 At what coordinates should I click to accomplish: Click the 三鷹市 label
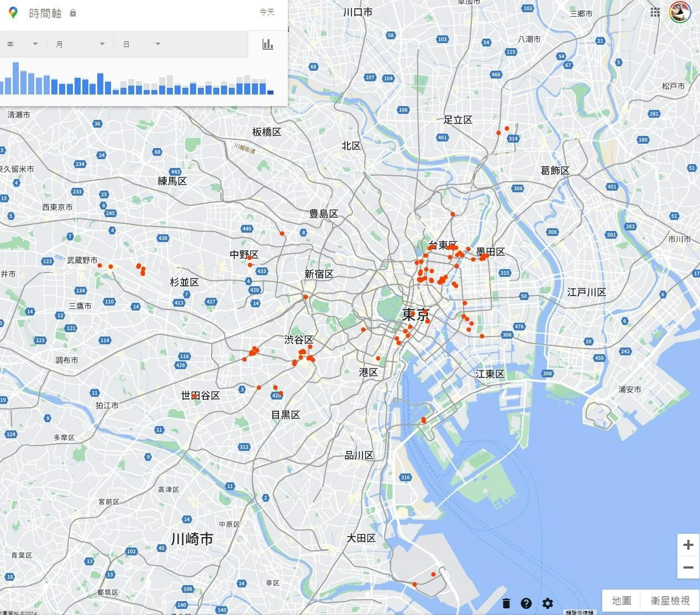[80, 306]
